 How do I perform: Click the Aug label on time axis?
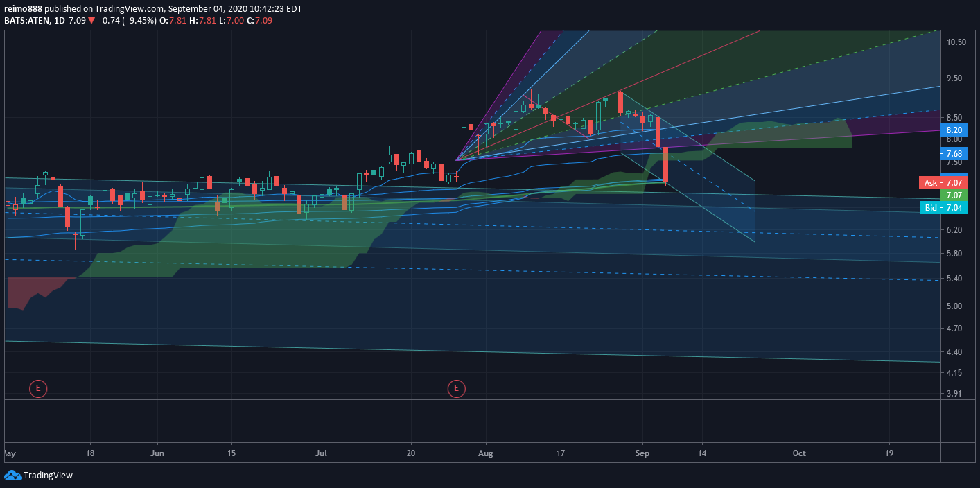[x=486, y=453]
